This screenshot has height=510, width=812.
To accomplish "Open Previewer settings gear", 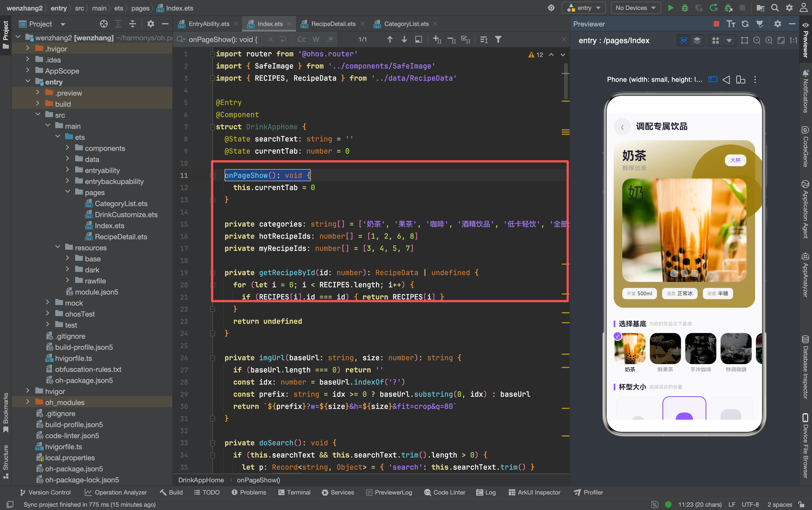I will point(777,23).
